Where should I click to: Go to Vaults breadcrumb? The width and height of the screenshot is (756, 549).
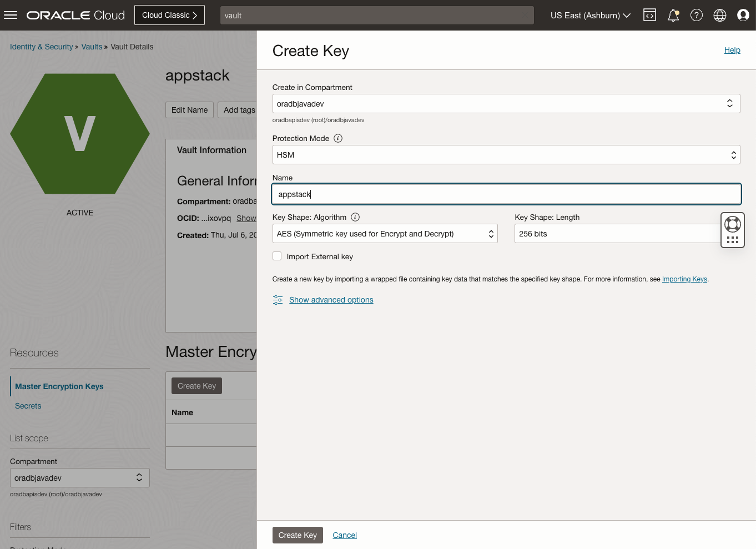click(x=92, y=47)
